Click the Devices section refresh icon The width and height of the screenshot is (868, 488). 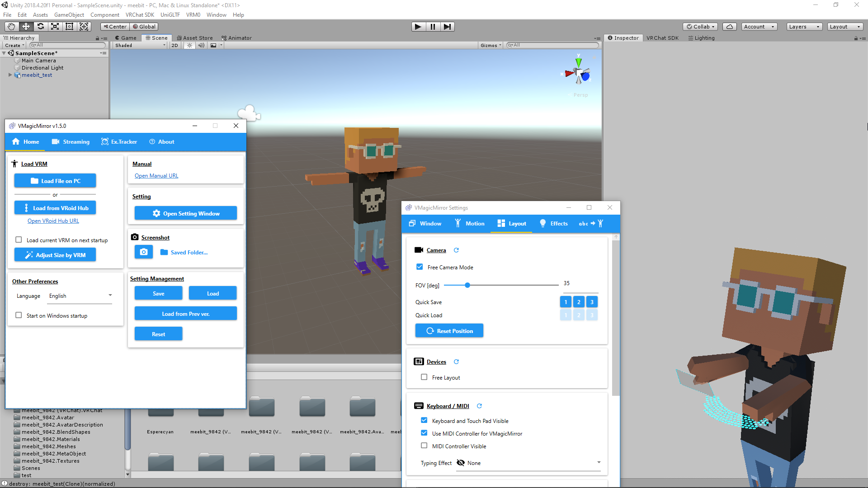(x=456, y=362)
